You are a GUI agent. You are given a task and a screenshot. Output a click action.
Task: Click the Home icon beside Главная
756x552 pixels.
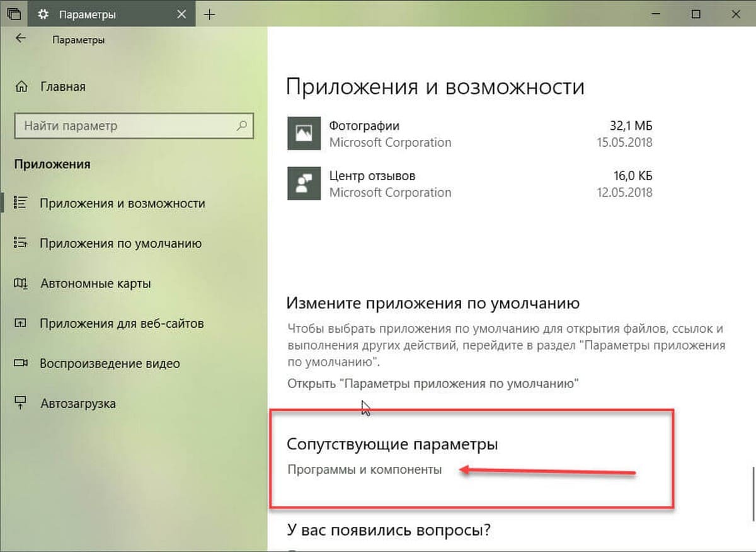point(21,86)
